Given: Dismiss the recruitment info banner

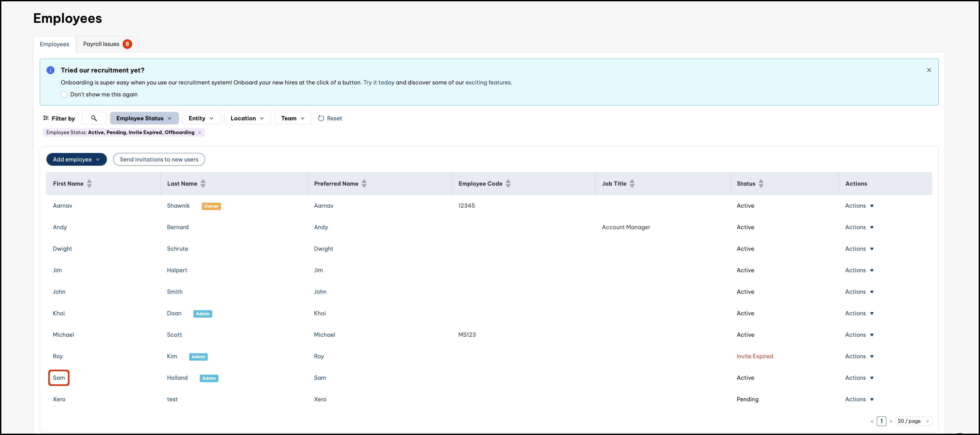Looking at the screenshot, I should [929, 70].
